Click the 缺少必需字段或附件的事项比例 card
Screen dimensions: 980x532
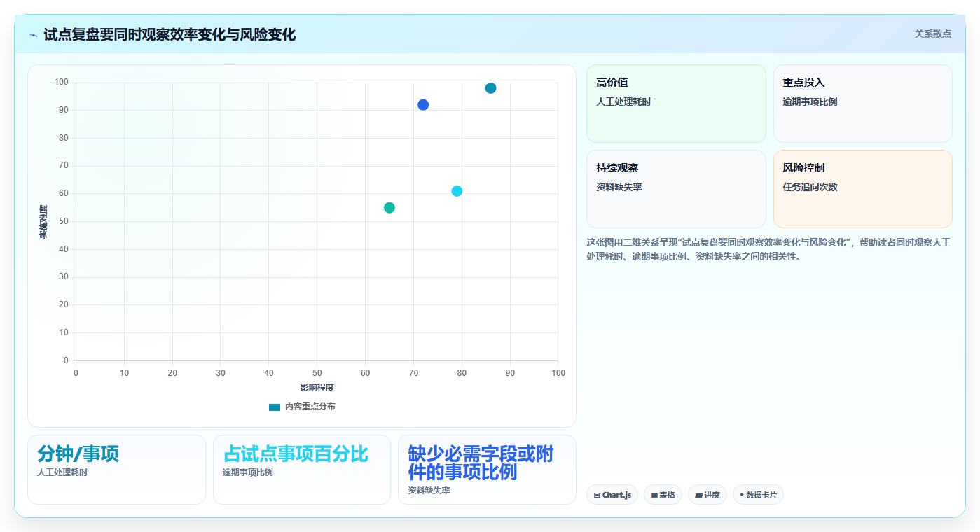point(487,470)
